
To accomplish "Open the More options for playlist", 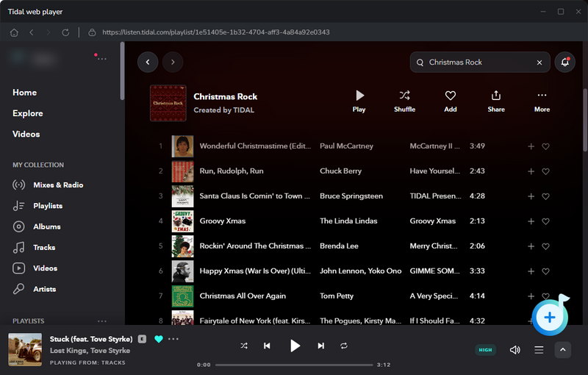I will point(542,101).
